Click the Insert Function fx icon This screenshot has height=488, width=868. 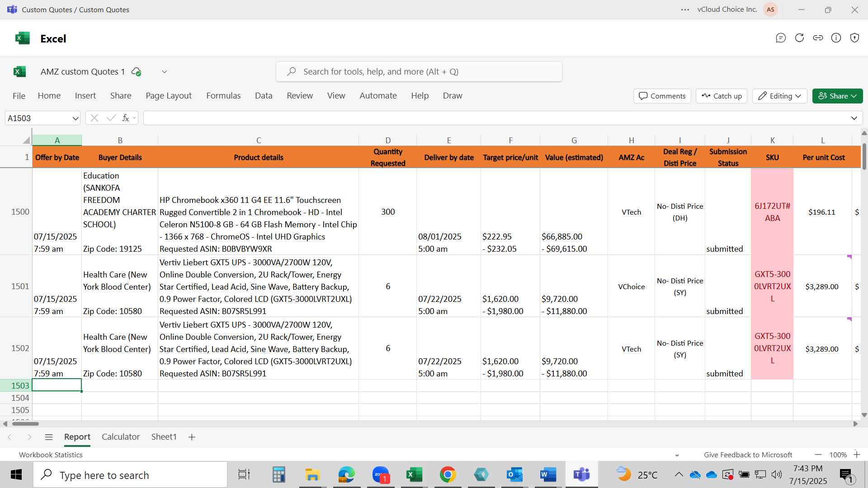[125, 118]
